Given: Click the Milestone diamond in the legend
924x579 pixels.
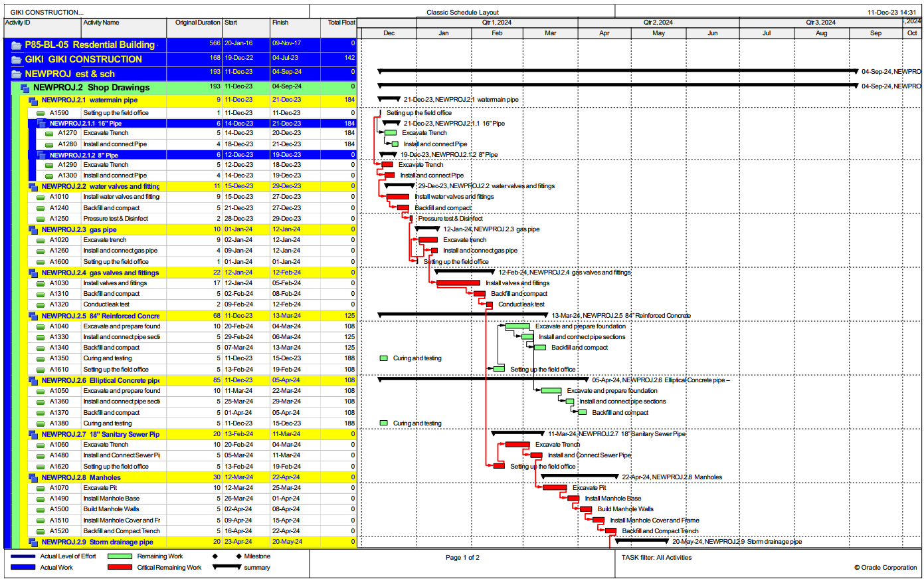Looking at the screenshot, I should 215,556.
